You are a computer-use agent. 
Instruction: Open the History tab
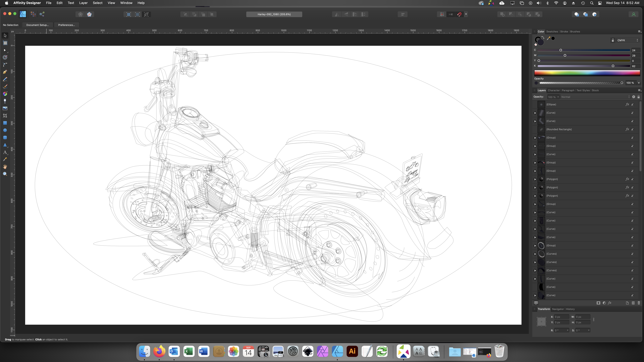click(570, 309)
